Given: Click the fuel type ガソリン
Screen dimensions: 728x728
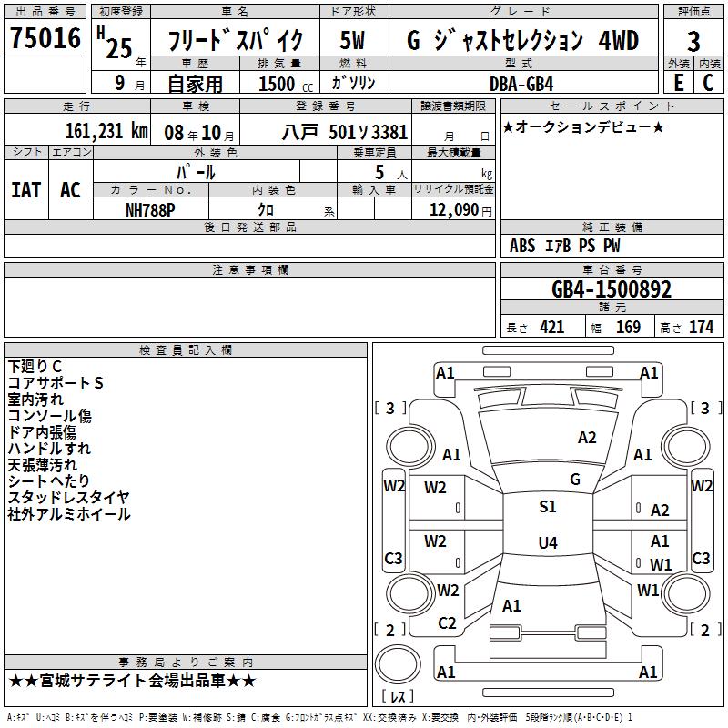Looking at the screenshot, I should pos(353,83).
